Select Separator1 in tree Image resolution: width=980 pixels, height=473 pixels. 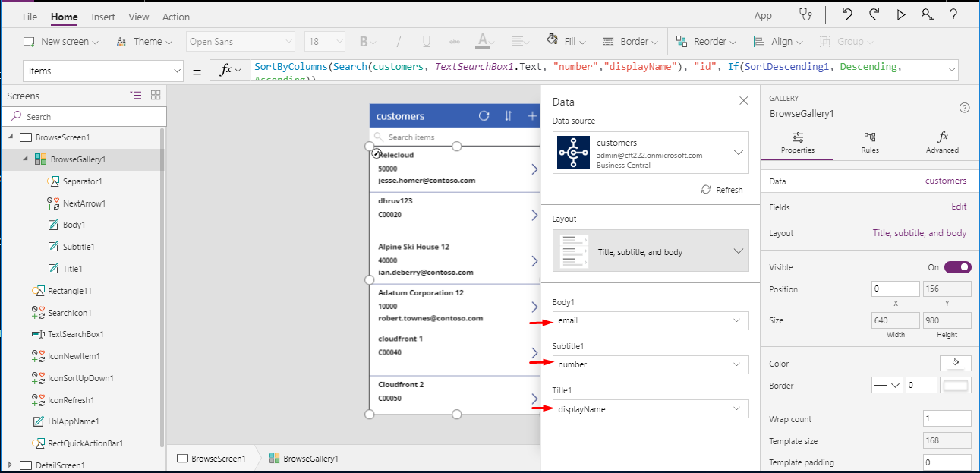pyautogui.click(x=82, y=181)
